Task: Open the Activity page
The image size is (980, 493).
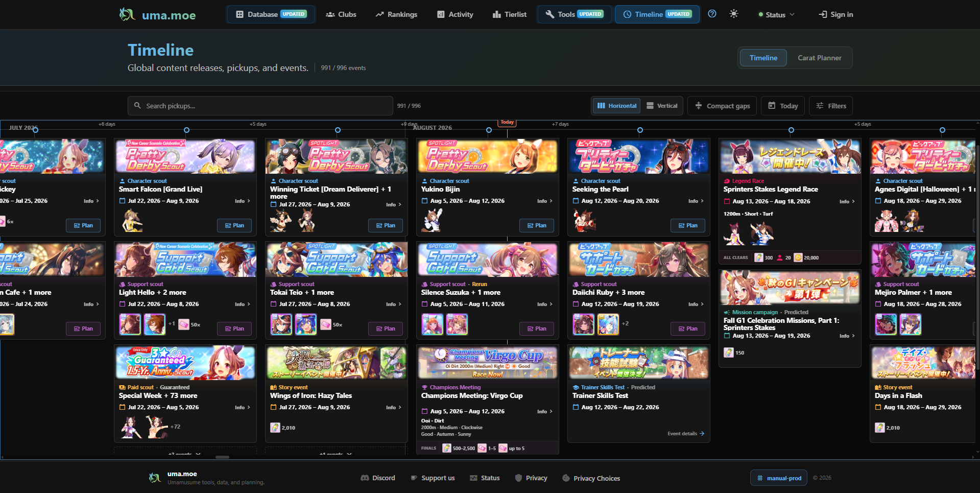Action: click(x=455, y=14)
